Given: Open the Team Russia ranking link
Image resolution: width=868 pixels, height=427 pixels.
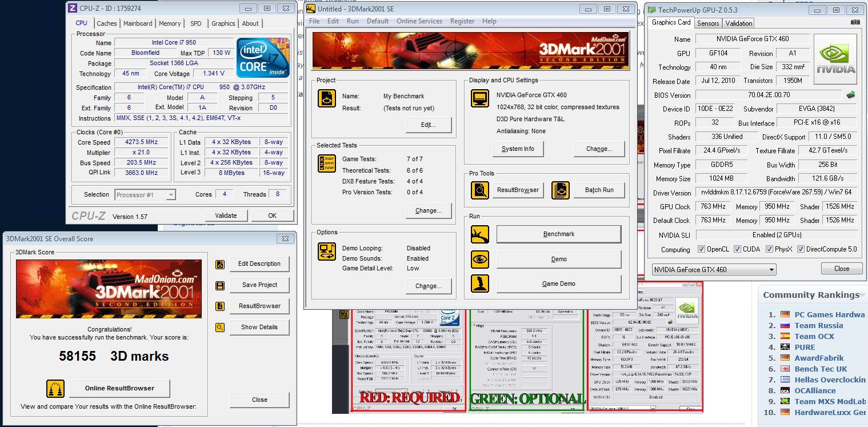Looking at the screenshot, I should pyautogui.click(x=819, y=325).
